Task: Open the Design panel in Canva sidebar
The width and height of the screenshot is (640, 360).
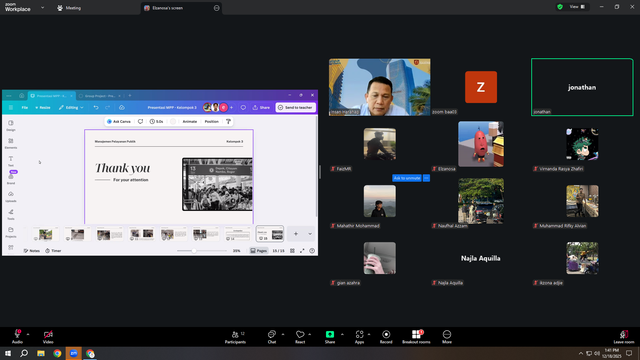Action: click(11, 125)
